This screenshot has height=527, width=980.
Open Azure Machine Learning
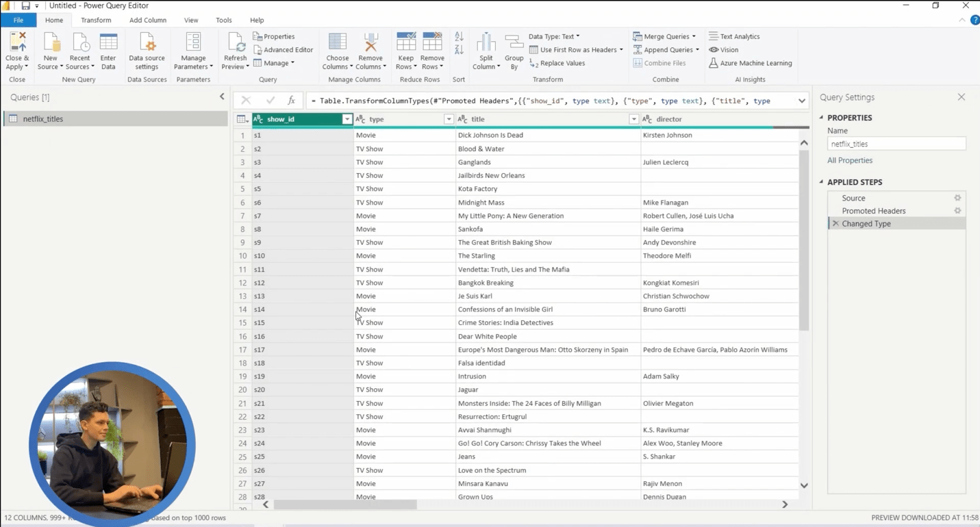750,63
